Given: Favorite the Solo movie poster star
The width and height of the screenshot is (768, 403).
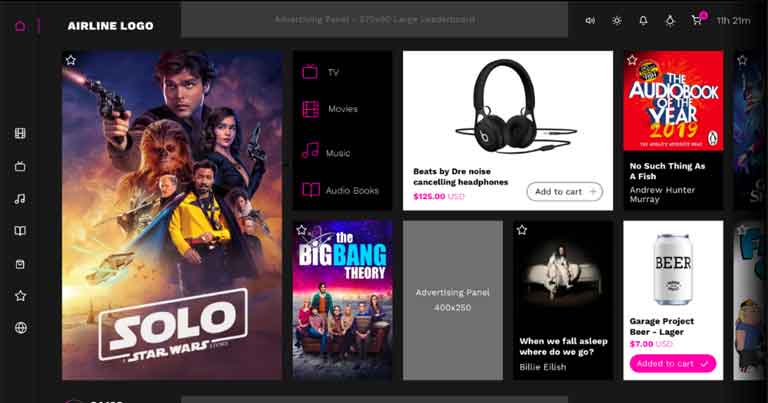Looking at the screenshot, I should coord(71,60).
